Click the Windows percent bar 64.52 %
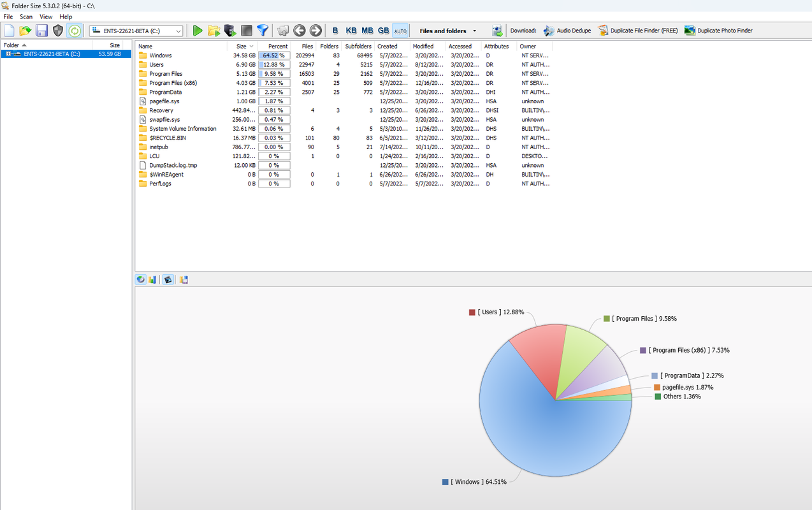812x510 pixels. coord(274,55)
